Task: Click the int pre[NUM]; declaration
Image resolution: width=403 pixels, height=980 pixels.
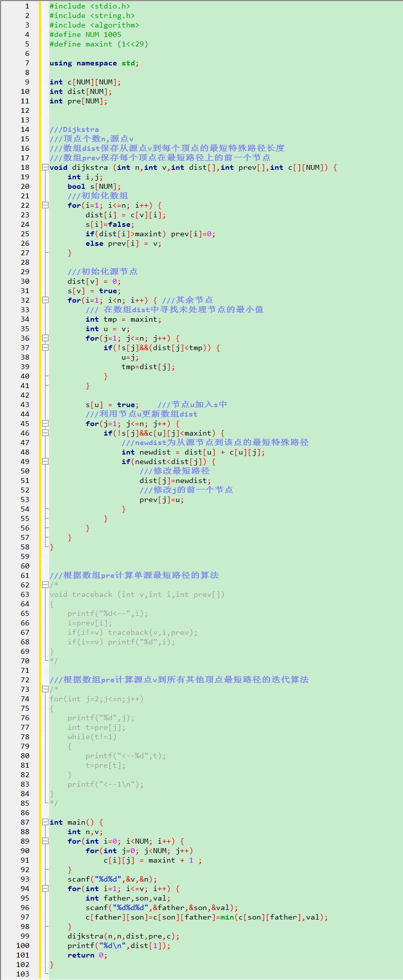Action: coord(78,101)
